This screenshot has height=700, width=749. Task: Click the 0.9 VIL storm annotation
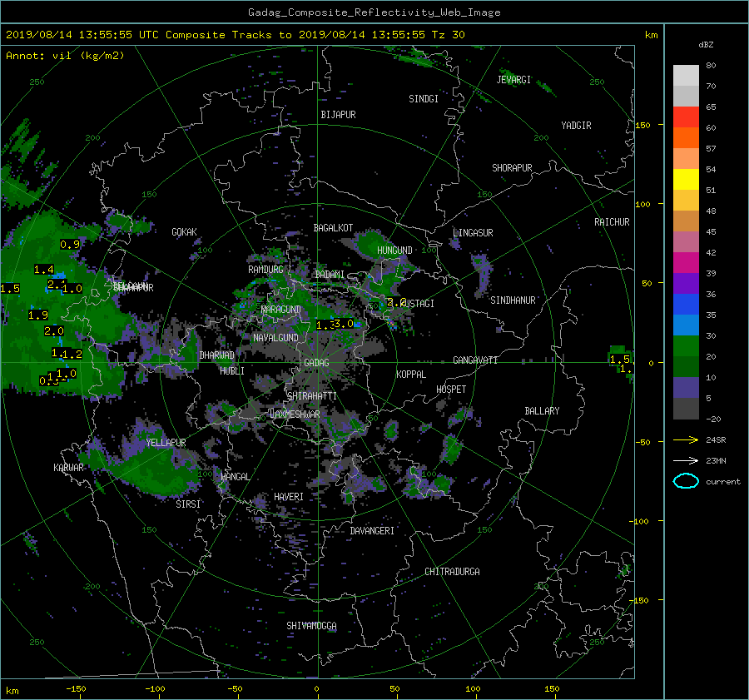point(70,245)
